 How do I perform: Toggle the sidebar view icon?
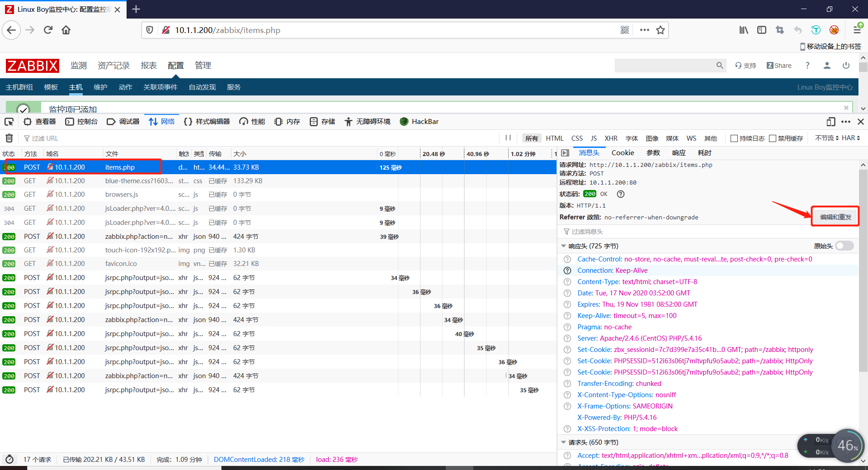coord(762,30)
